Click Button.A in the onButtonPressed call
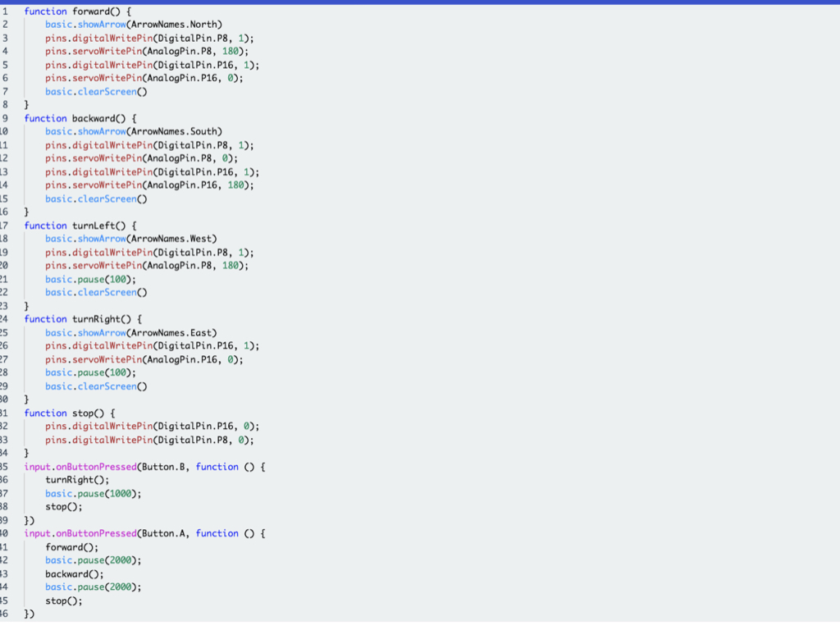This screenshot has height=630, width=840. (x=163, y=533)
